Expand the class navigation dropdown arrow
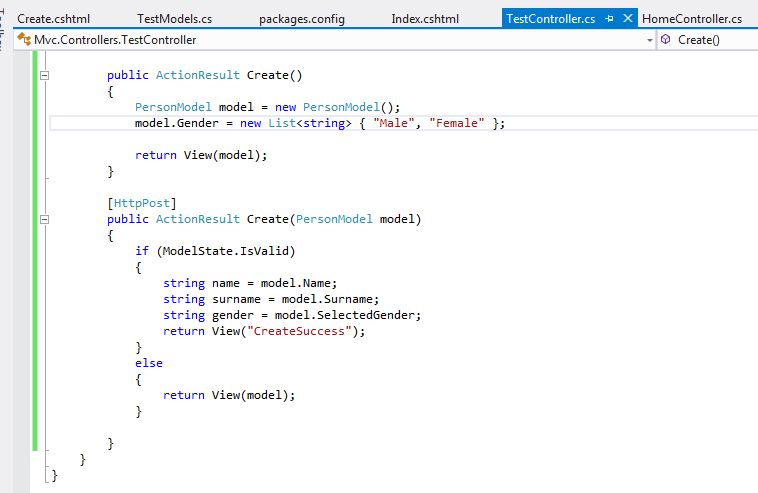758x493 pixels. tap(649, 40)
